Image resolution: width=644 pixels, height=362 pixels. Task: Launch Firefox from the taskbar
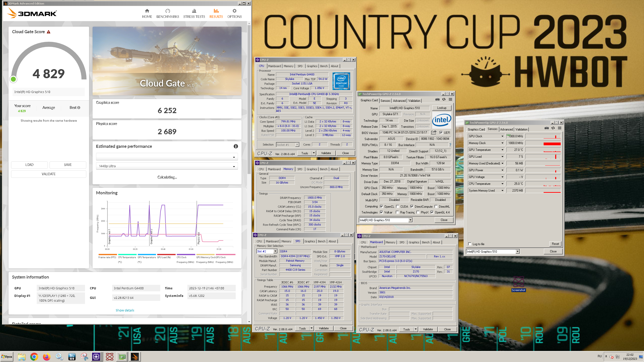click(x=47, y=357)
